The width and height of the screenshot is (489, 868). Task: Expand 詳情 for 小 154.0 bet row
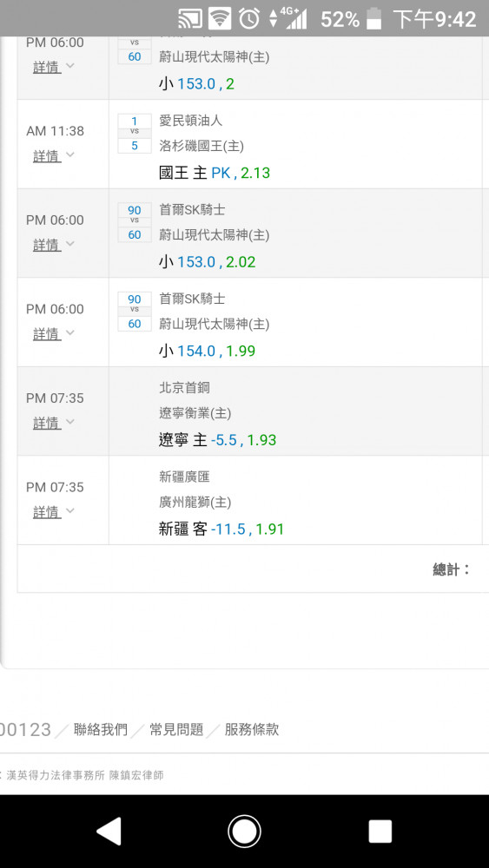coord(53,334)
